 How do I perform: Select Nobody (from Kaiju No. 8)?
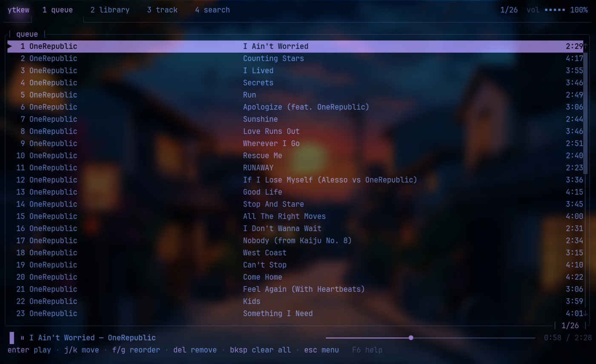click(295, 240)
